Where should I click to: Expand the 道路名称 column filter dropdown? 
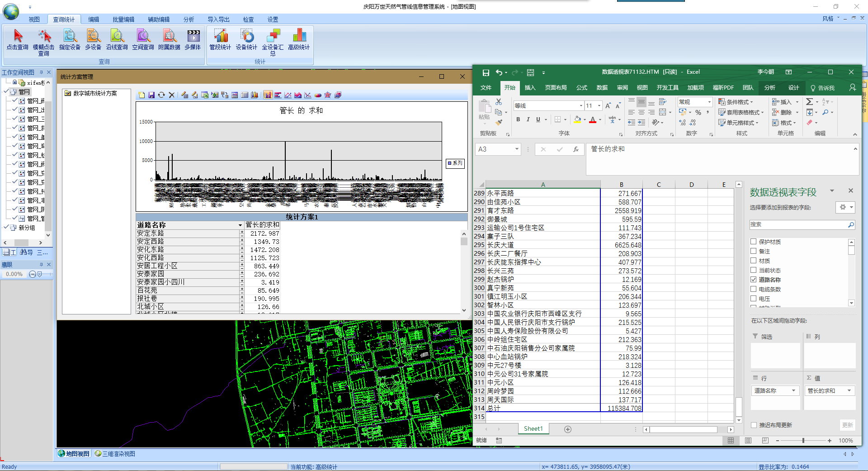point(240,225)
